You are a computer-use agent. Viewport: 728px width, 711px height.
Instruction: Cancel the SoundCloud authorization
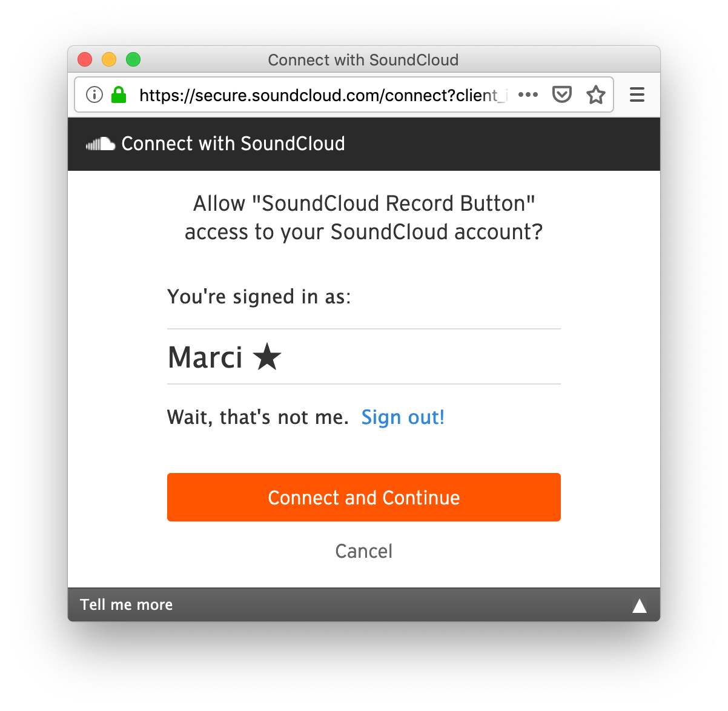point(363,551)
